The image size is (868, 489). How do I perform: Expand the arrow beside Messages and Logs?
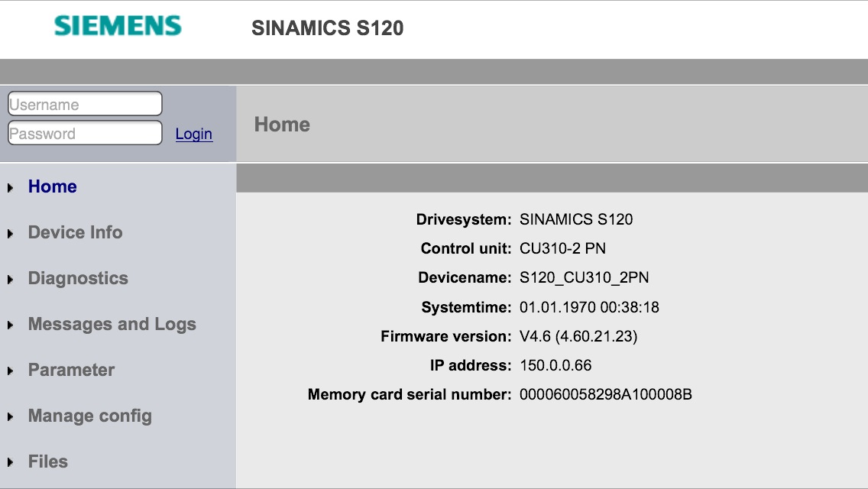click(11, 325)
